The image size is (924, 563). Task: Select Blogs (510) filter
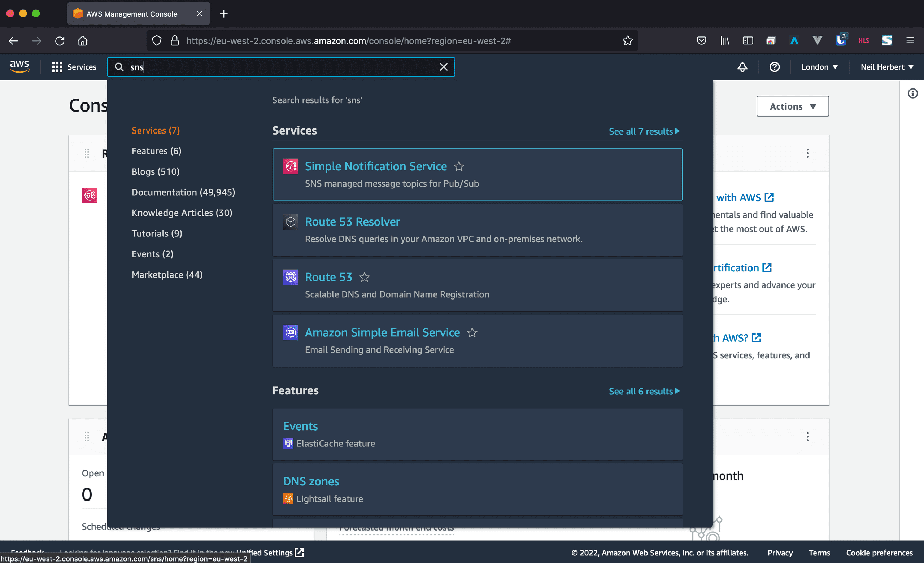pyautogui.click(x=156, y=171)
